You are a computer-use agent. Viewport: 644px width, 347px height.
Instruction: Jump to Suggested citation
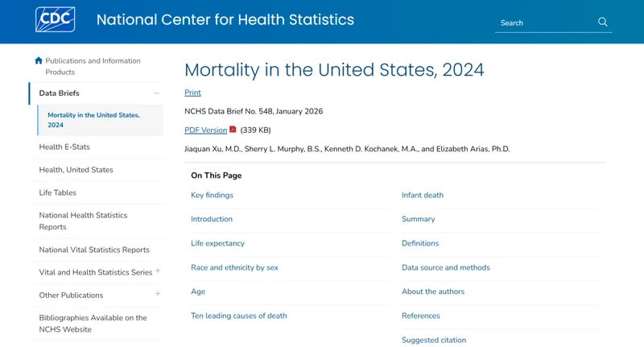434,340
